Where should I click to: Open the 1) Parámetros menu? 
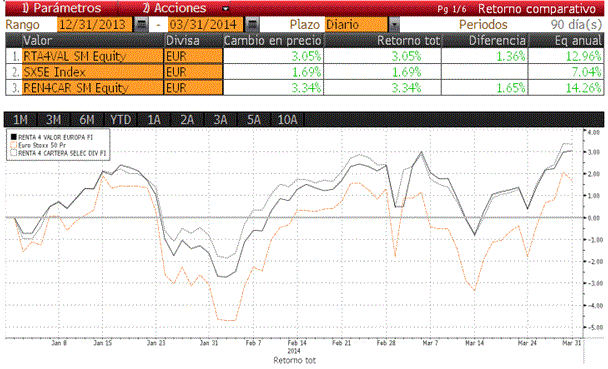click(61, 8)
